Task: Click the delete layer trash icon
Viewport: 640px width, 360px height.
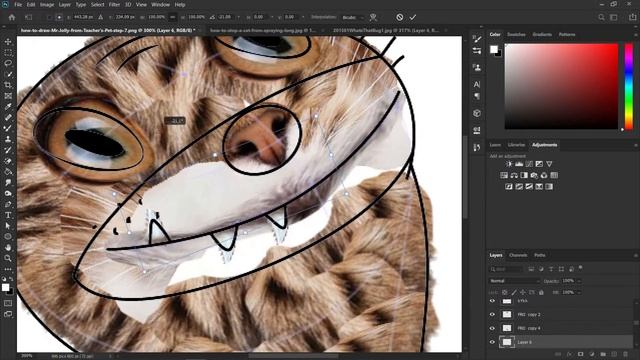Action: coord(626,354)
